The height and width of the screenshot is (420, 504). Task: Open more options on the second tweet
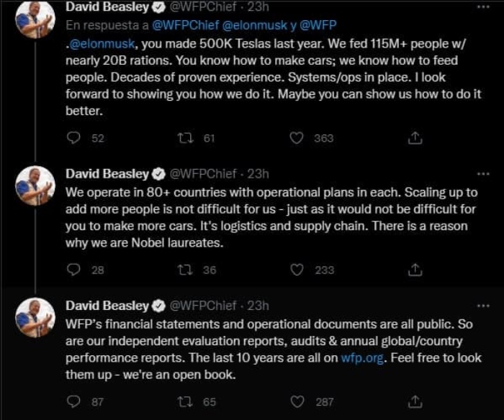pyautogui.click(x=482, y=174)
